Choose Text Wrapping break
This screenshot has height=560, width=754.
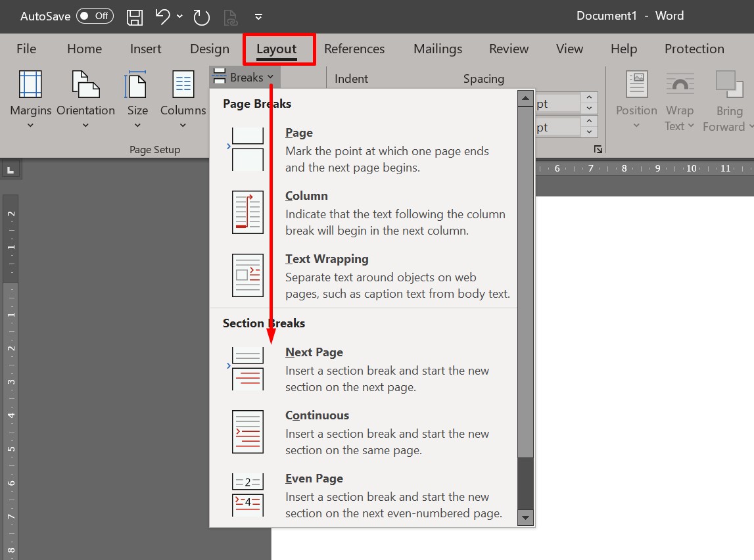tap(364, 276)
